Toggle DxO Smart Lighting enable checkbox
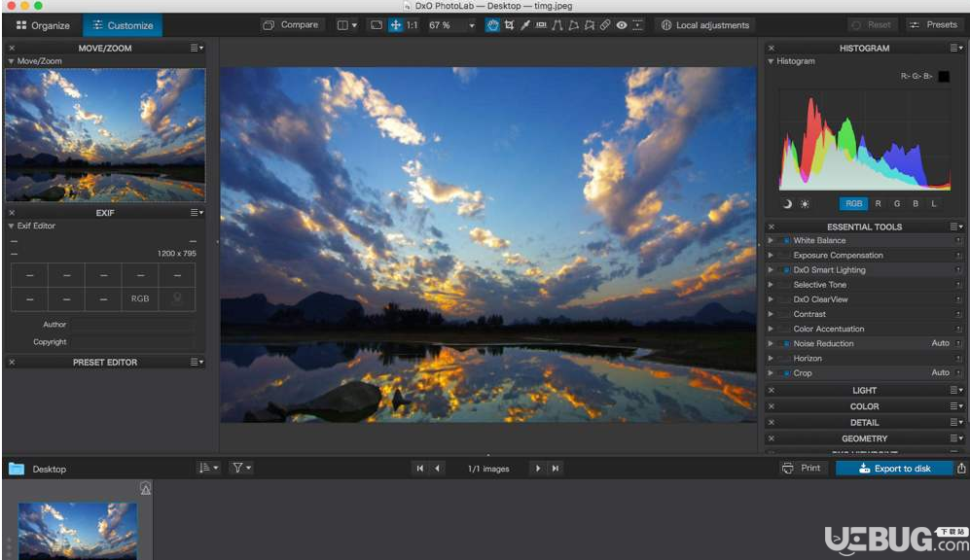This screenshot has width=970, height=560. click(x=786, y=270)
